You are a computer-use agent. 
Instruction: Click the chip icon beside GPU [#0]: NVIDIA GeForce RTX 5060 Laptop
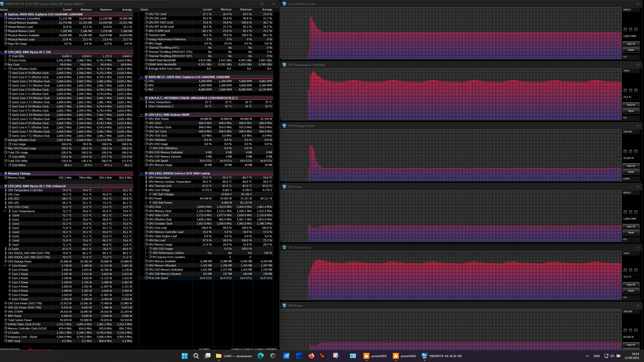146,173
